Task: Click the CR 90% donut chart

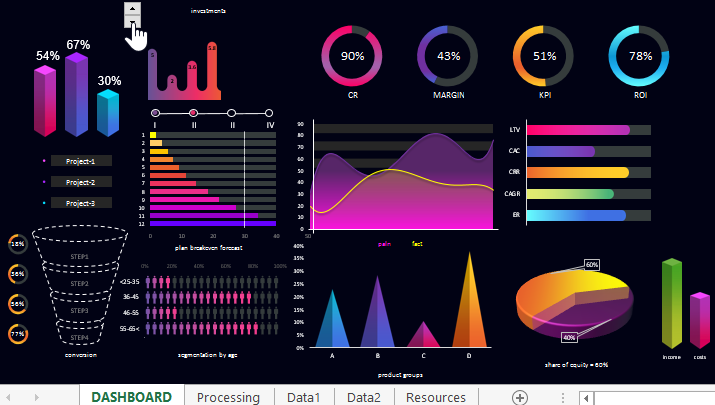Action: 352,57
